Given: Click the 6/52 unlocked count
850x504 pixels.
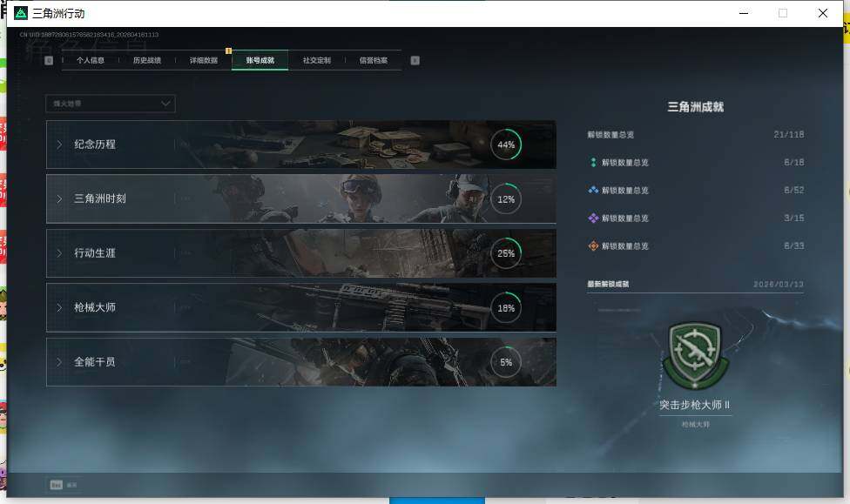Looking at the screenshot, I should point(793,190).
